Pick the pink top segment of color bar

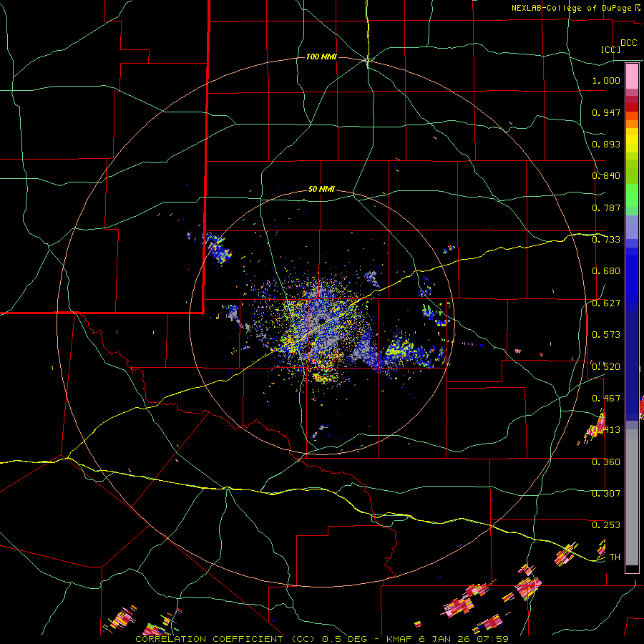[632, 76]
